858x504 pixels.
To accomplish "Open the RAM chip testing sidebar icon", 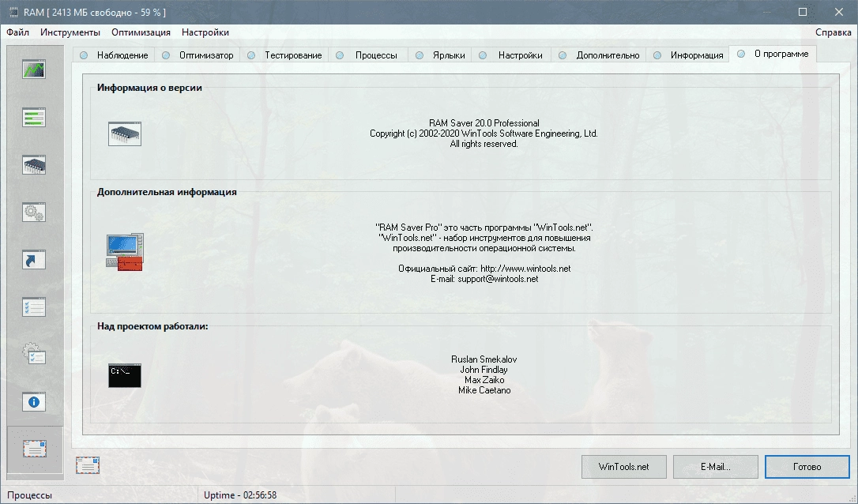I will [34, 165].
